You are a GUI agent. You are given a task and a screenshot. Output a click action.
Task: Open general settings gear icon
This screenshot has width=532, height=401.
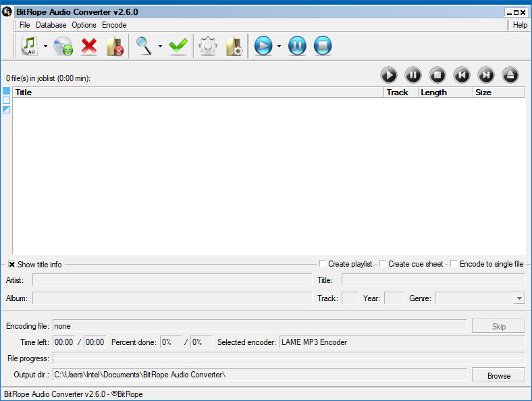pyautogui.click(x=208, y=46)
